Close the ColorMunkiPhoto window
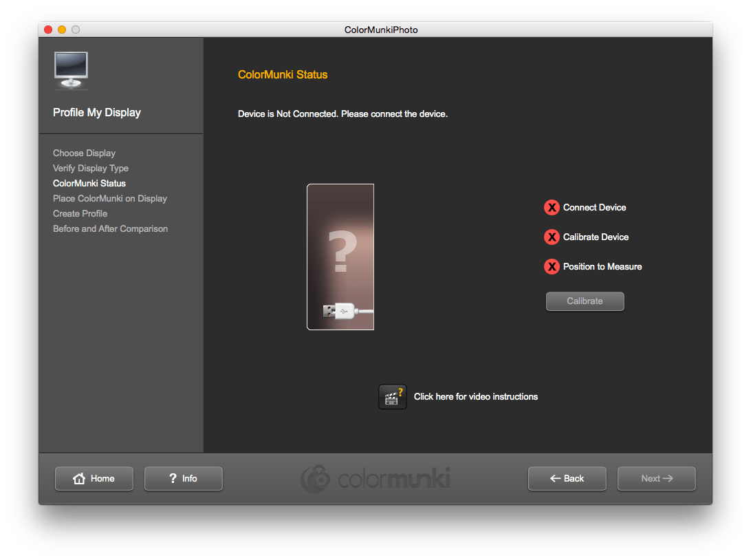751x560 pixels. pos(48,30)
